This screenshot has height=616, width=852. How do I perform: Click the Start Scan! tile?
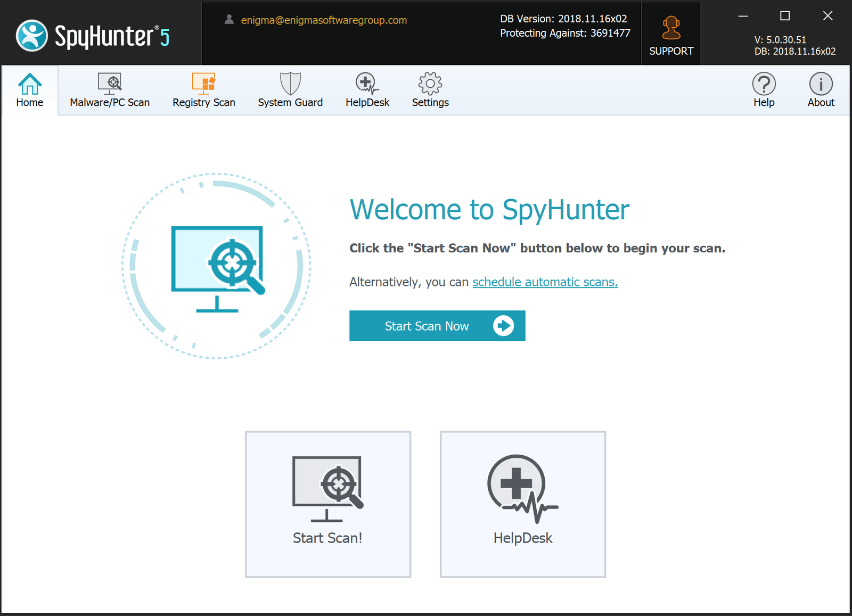click(328, 504)
